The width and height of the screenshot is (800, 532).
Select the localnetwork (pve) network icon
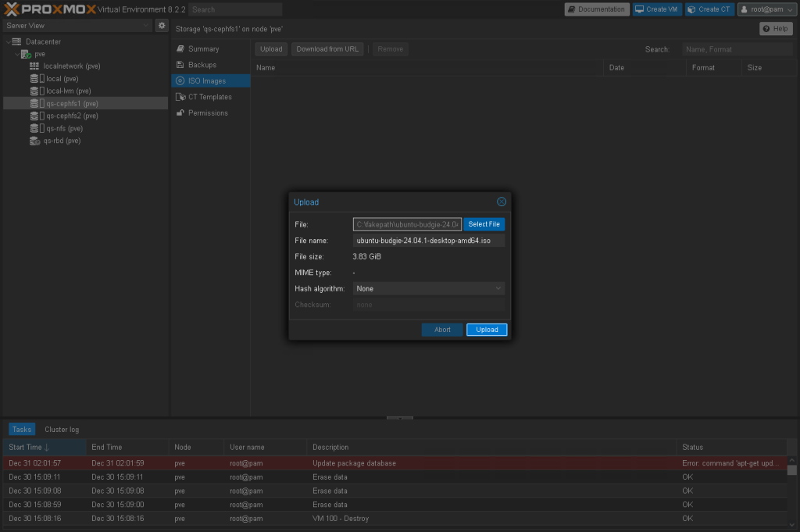point(34,66)
